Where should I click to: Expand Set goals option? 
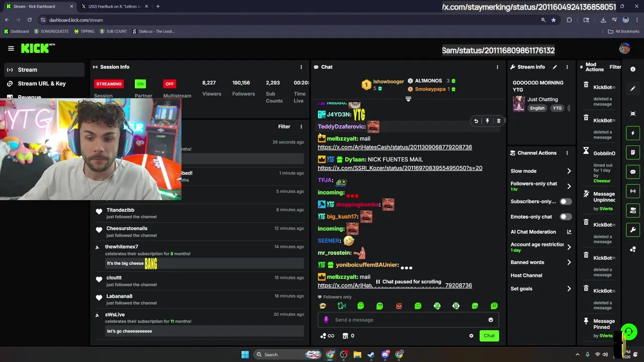pyautogui.click(x=569, y=289)
